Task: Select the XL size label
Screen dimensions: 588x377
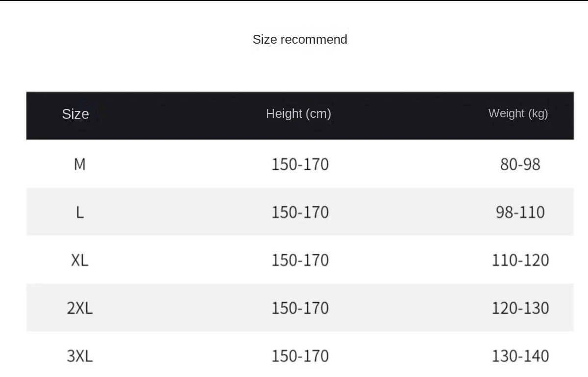Action: 79,260
